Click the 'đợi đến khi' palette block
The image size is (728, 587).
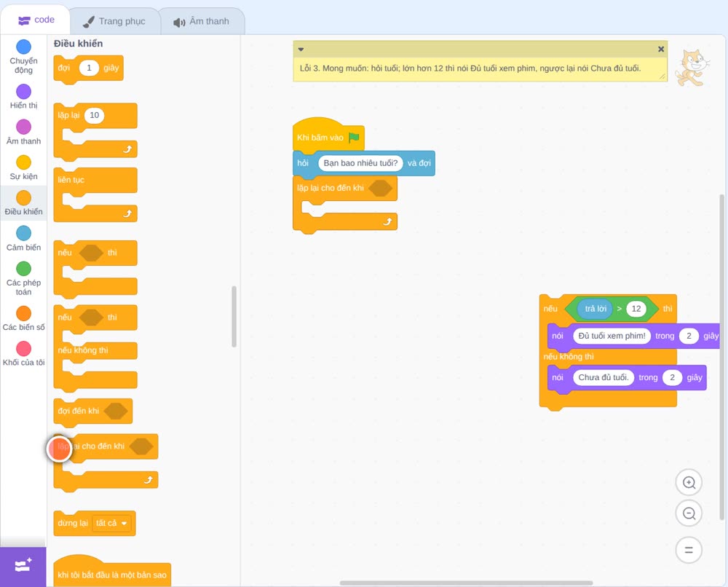pos(93,412)
